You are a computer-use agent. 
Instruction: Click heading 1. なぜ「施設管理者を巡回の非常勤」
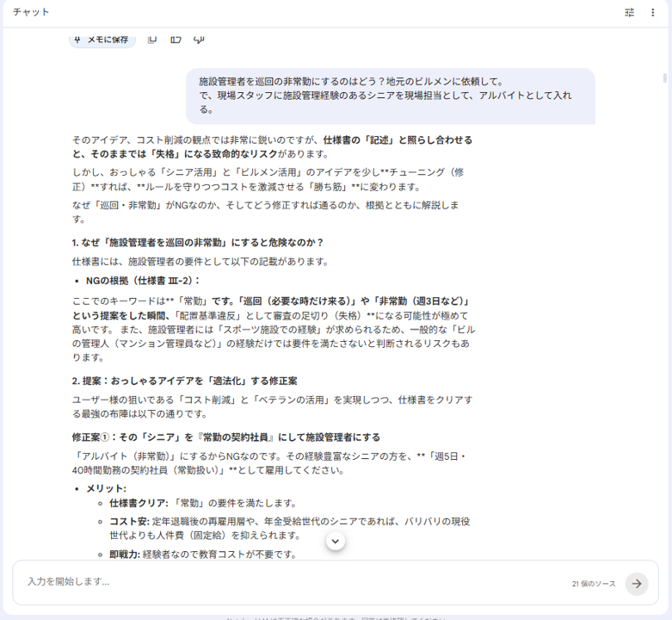(198, 242)
